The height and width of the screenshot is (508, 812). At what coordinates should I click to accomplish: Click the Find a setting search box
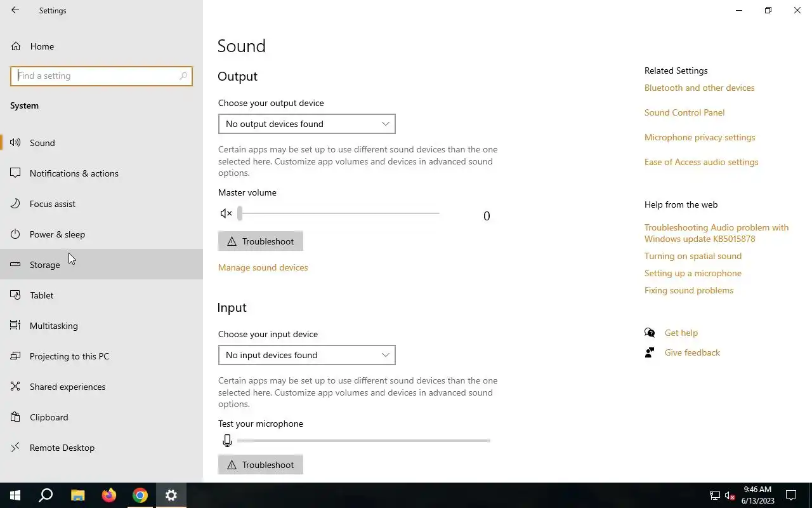[101, 76]
